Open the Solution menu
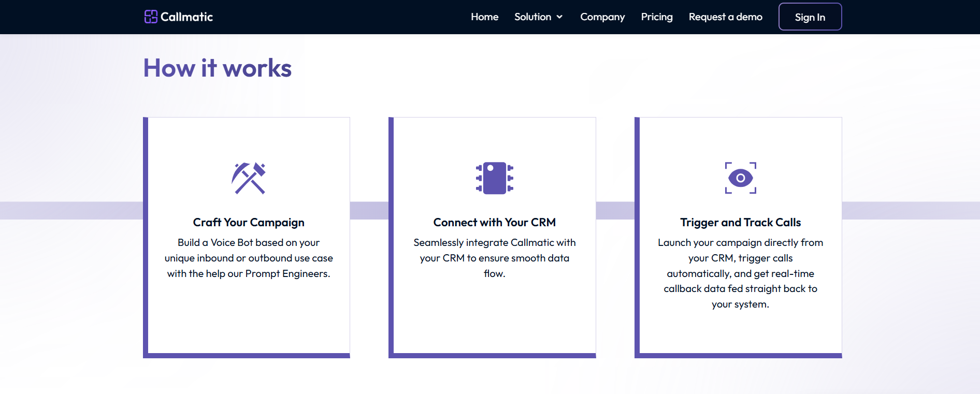The width and height of the screenshot is (980, 394). [x=532, y=17]
